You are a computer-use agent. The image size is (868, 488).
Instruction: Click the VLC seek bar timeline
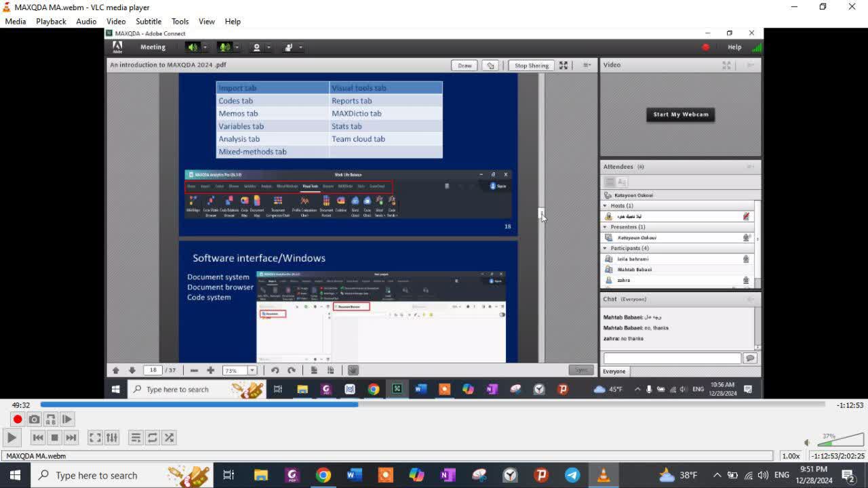coord(433,405)
